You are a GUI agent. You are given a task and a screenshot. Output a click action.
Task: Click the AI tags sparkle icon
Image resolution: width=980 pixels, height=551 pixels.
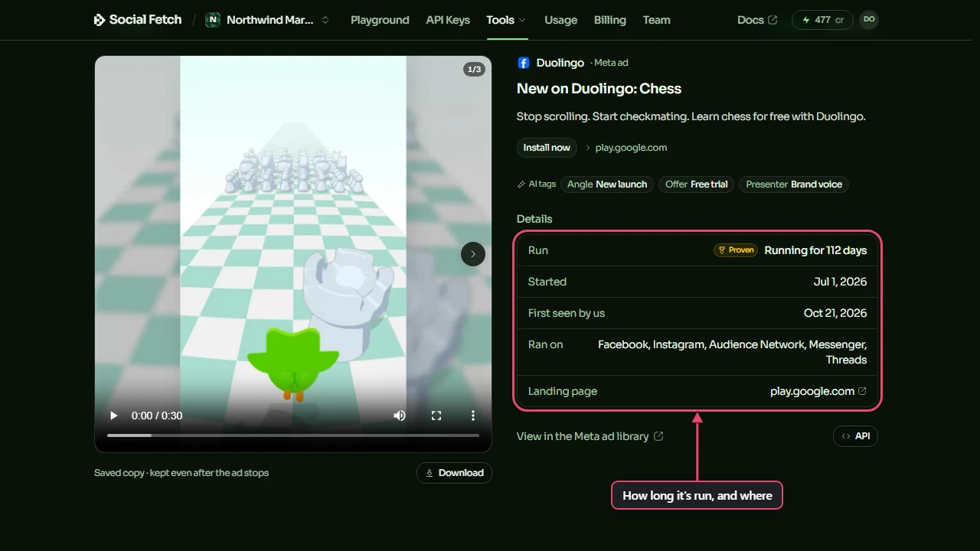[521, 184]
